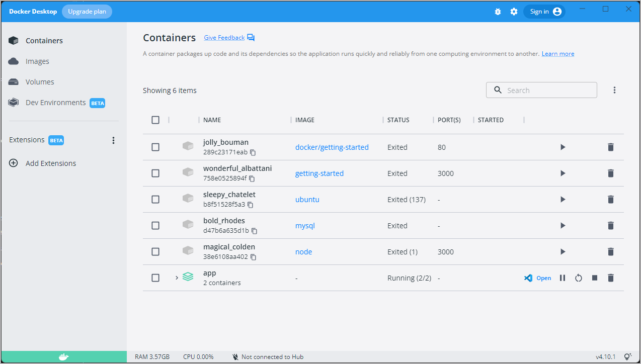Start the bold_rhodes container
The height and width of the screenshot is (364, 641).
tap(563, 226)
